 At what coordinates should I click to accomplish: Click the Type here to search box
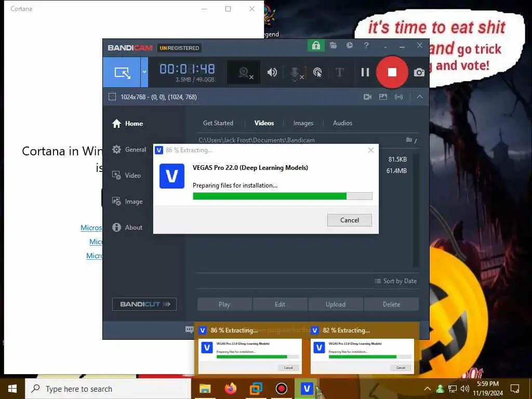[x=108, y=389]
